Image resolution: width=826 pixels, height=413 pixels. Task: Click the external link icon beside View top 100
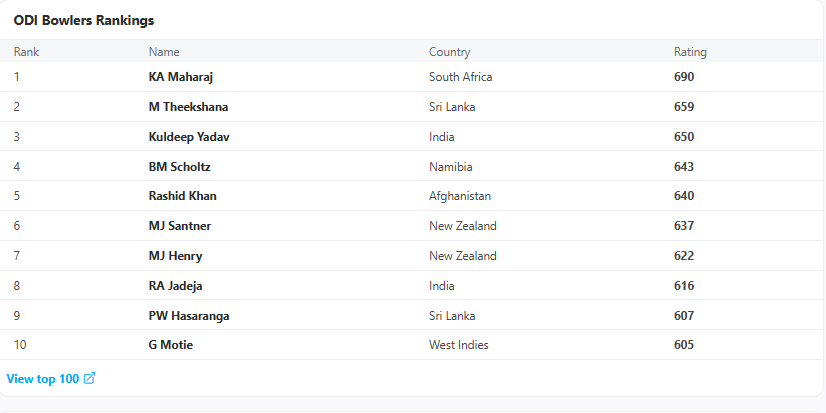point(90,378)
